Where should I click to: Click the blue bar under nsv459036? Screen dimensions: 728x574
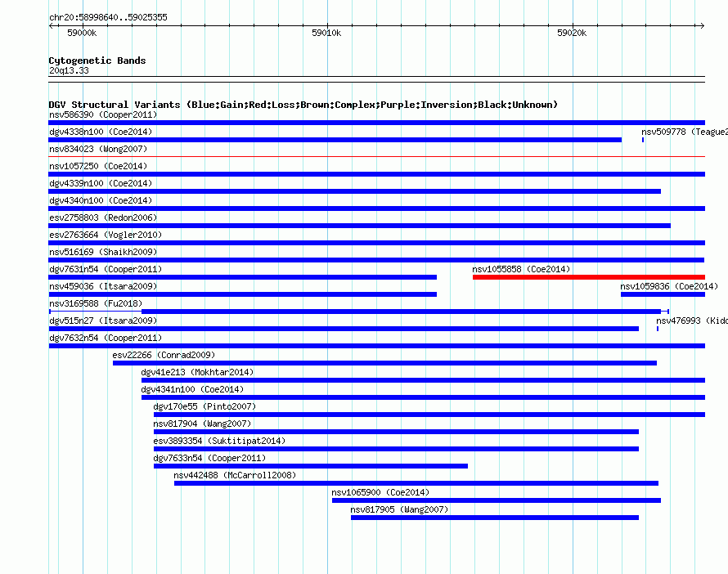pyautogui.click(x=243, y=294)
